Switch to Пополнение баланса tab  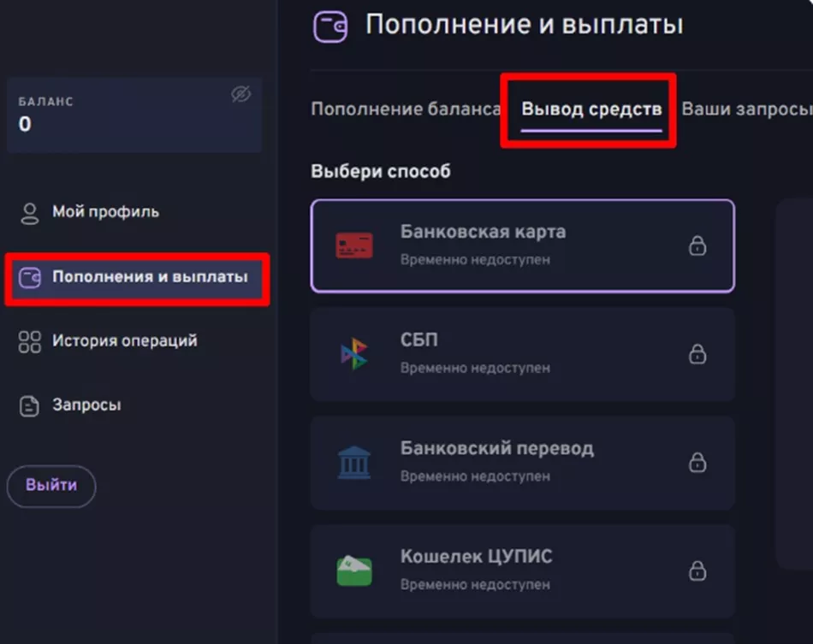pyautogui.click(x=405, y=109)
